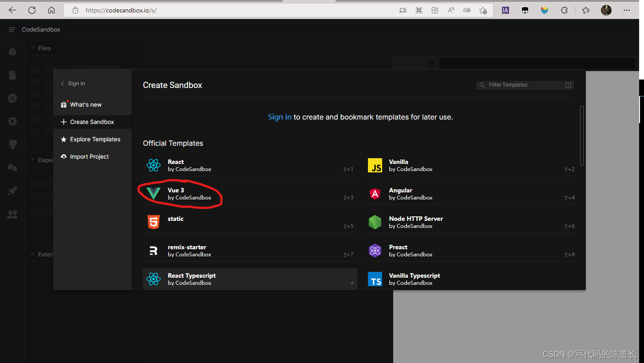Open the browser extensions puzzle icon
Image resolution: width=644 pixels, height=363 pixels.
[x=564, y=10]
